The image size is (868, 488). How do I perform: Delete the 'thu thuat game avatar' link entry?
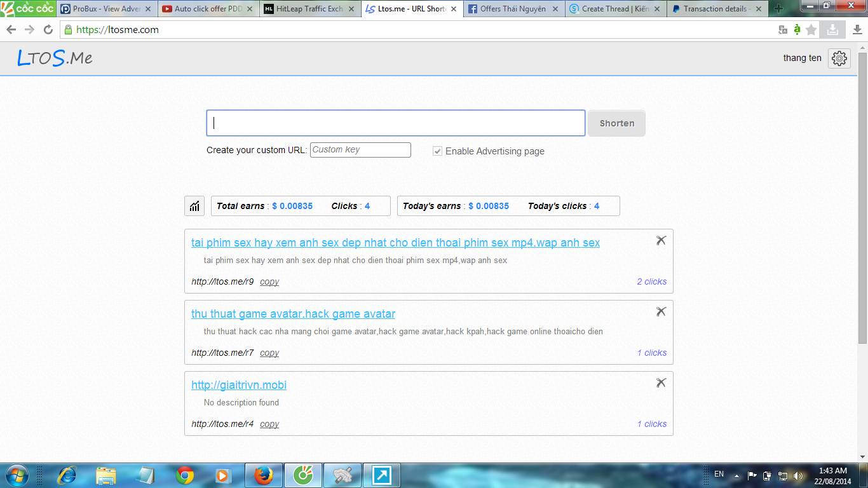(x=661, y=311)
